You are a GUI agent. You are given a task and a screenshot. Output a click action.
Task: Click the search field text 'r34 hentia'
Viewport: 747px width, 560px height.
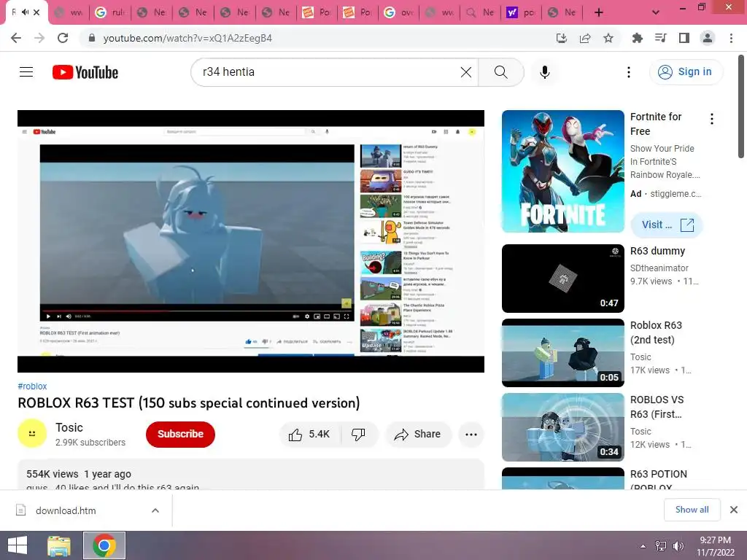coord(228,72)
